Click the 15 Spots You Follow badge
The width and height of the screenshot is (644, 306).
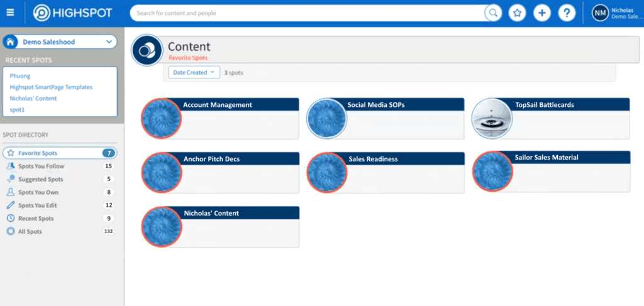click(108, 166)
